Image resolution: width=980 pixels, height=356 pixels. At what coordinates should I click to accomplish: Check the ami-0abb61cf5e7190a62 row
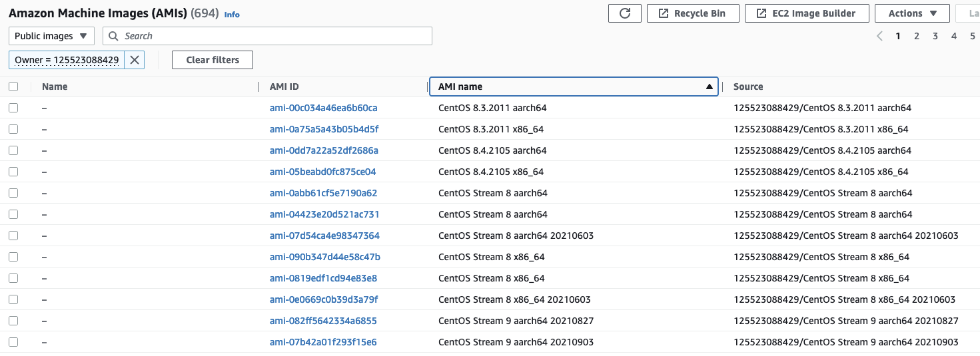13,193
